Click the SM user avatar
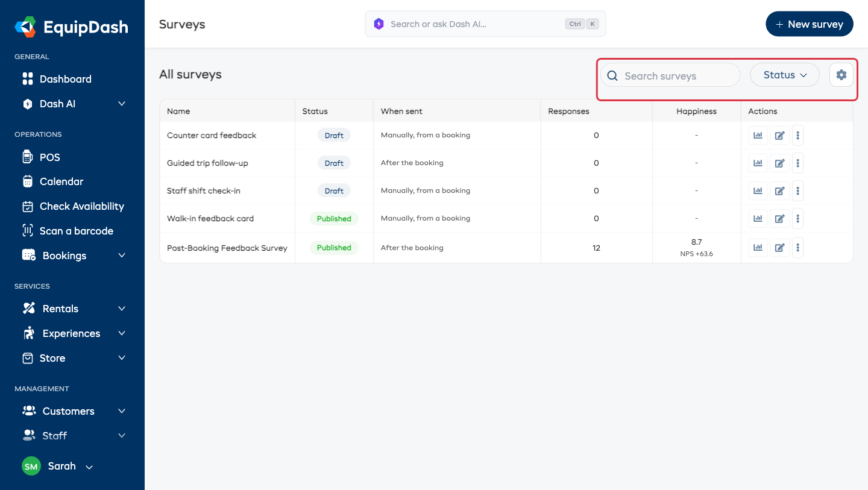 (x=31, y=466)
